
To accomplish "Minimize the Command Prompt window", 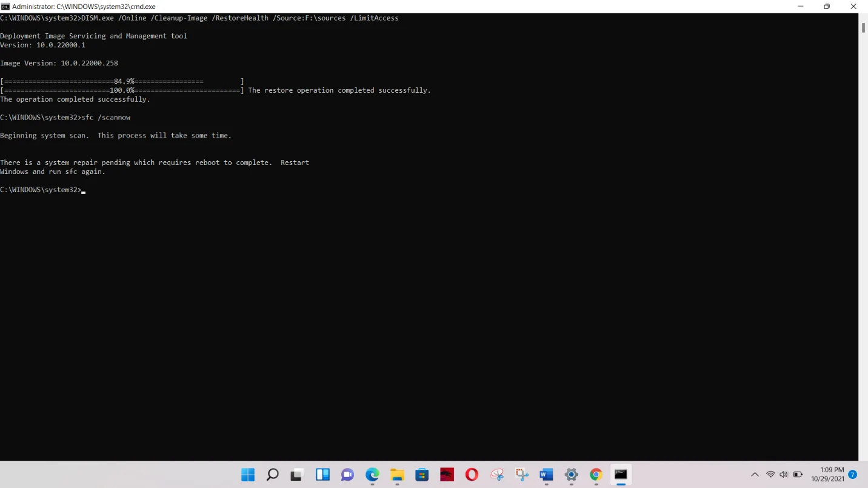I will point(800,7).
